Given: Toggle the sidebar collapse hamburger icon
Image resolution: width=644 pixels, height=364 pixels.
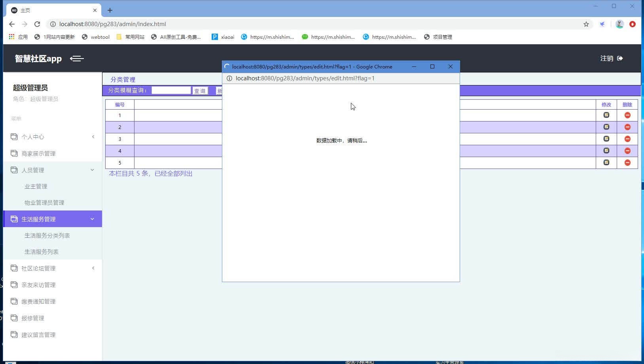Looking at the screenshot, I should coord(77,59).
